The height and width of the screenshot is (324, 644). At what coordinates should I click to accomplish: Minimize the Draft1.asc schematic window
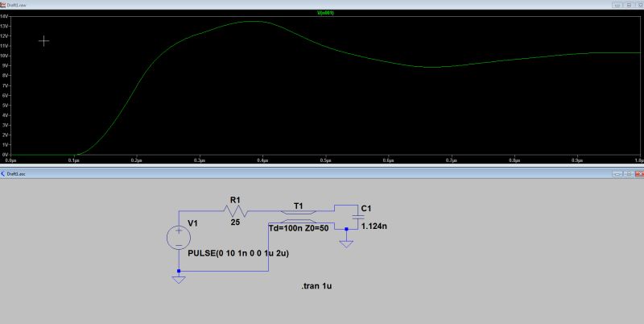coord(617,174)
